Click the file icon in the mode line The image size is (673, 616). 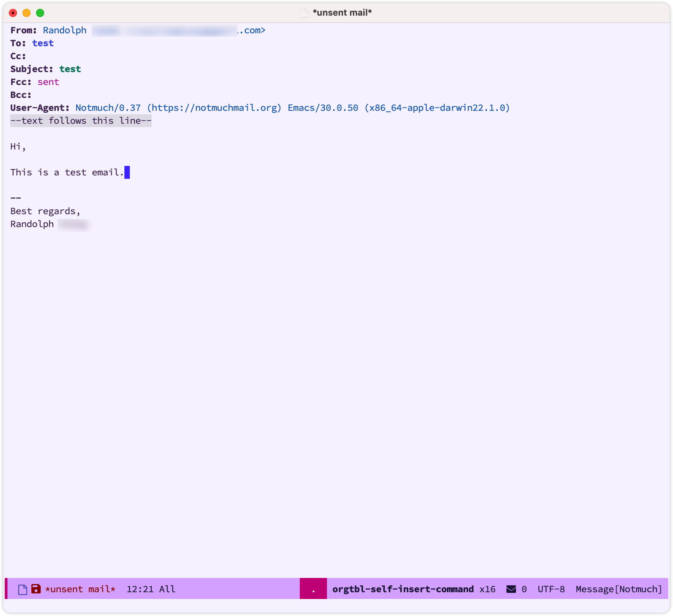point(22,589)
